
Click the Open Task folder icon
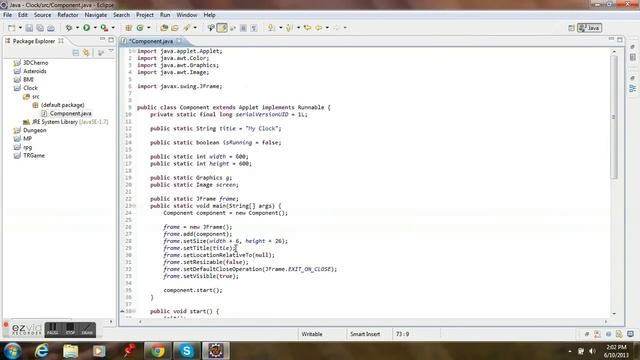175,28
